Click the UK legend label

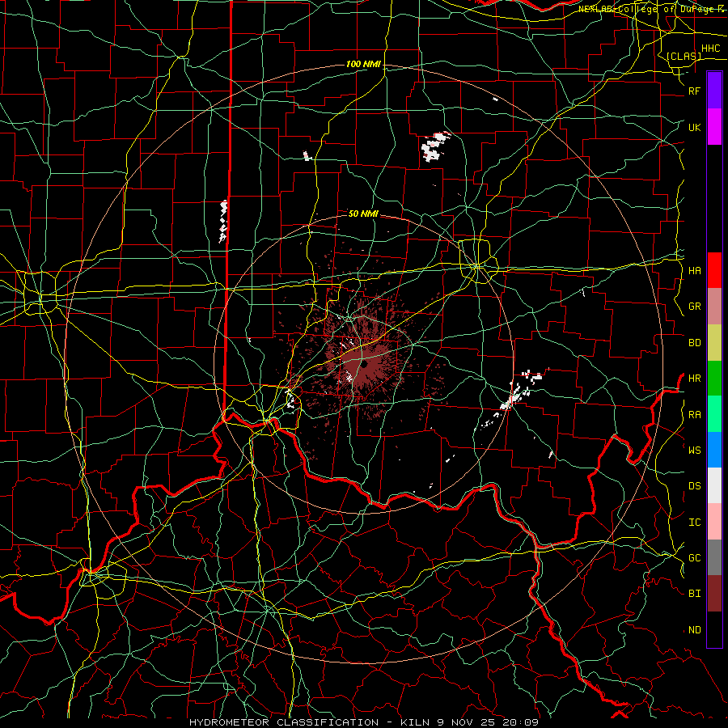(694, 127)
